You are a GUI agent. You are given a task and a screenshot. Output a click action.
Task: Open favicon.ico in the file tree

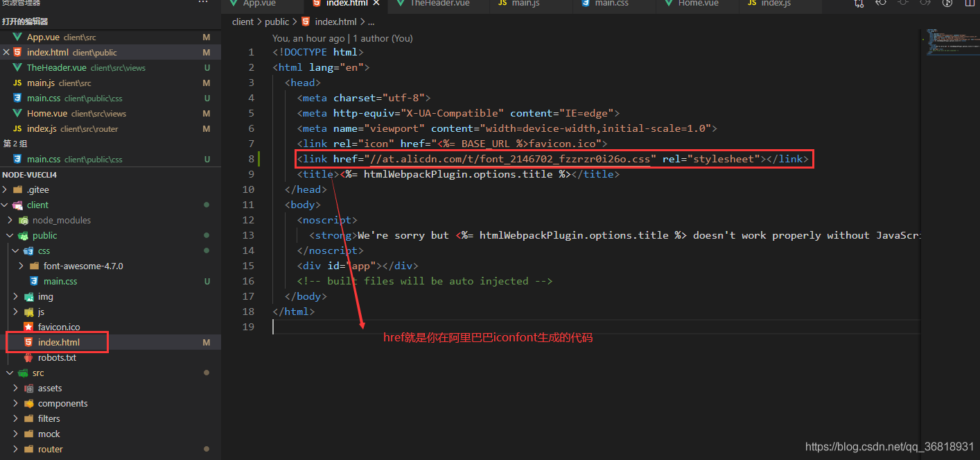coord(111,327)
